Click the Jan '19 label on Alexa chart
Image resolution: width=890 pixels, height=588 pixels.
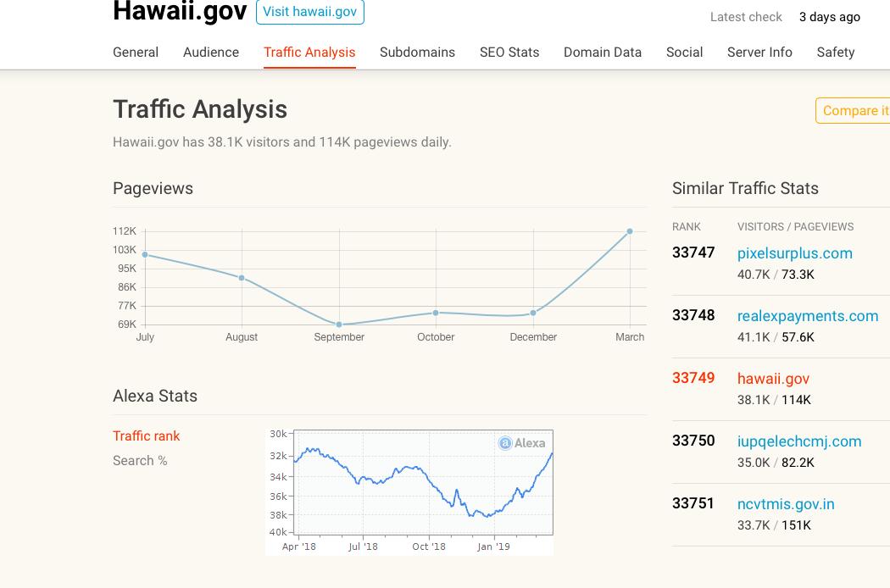tap(494, 546)
